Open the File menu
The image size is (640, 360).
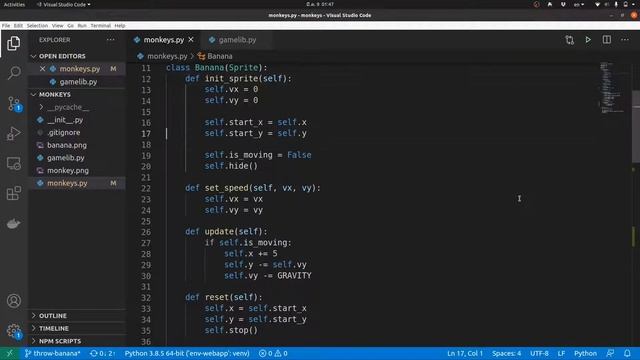pos(6,26)
